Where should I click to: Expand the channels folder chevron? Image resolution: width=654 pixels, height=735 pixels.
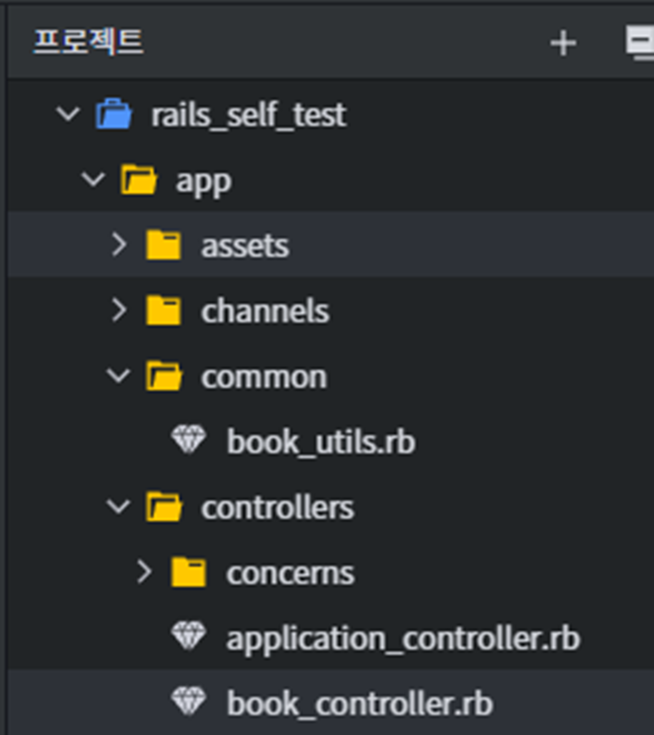point(119,310)
